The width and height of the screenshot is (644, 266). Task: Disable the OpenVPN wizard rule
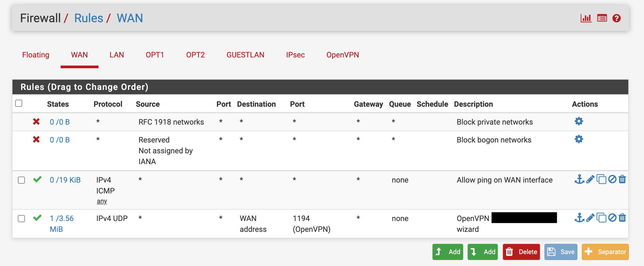point(612,218)
